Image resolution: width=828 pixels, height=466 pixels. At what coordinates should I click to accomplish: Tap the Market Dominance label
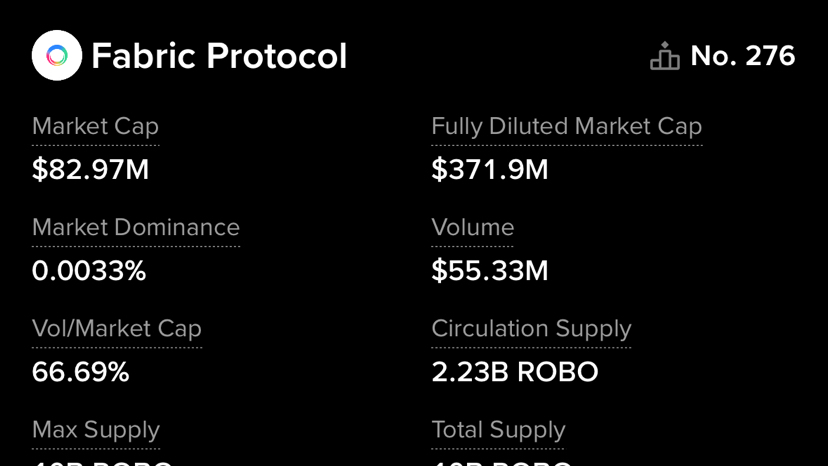(135, 228)
